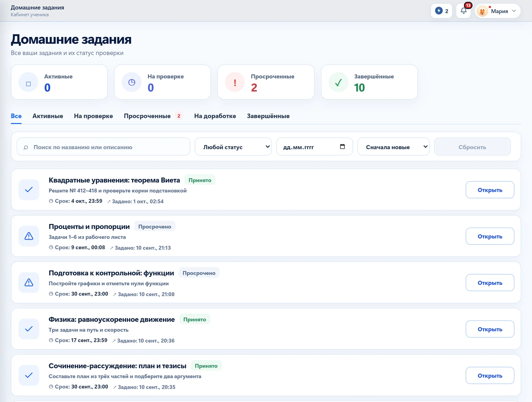Click warning icon for Подготовка к контрольной

pyautogui.click(x=29, y=283)
